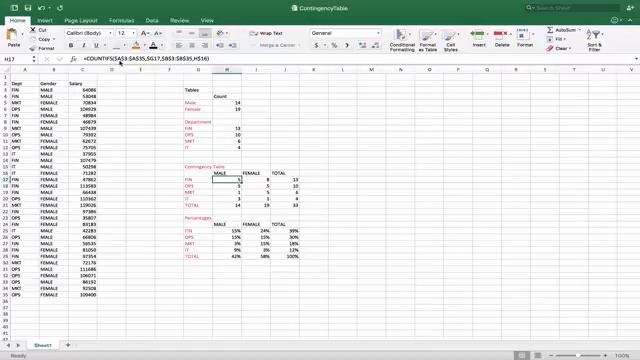Open the Insert ribbon tab
Viewport: 640px width, 360px height.
(45, 20)
